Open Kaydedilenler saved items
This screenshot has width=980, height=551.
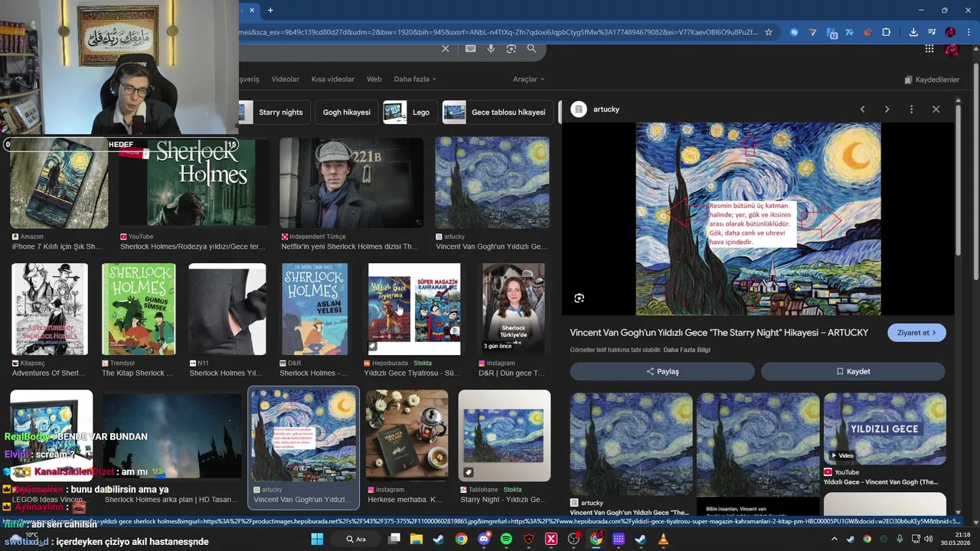click(x=932, y=80)
